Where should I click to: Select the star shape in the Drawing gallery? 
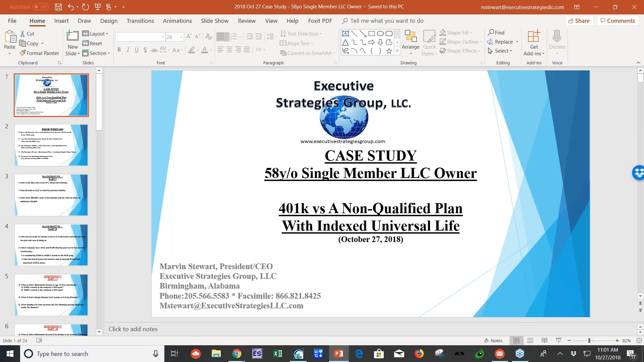click(389, 51)
